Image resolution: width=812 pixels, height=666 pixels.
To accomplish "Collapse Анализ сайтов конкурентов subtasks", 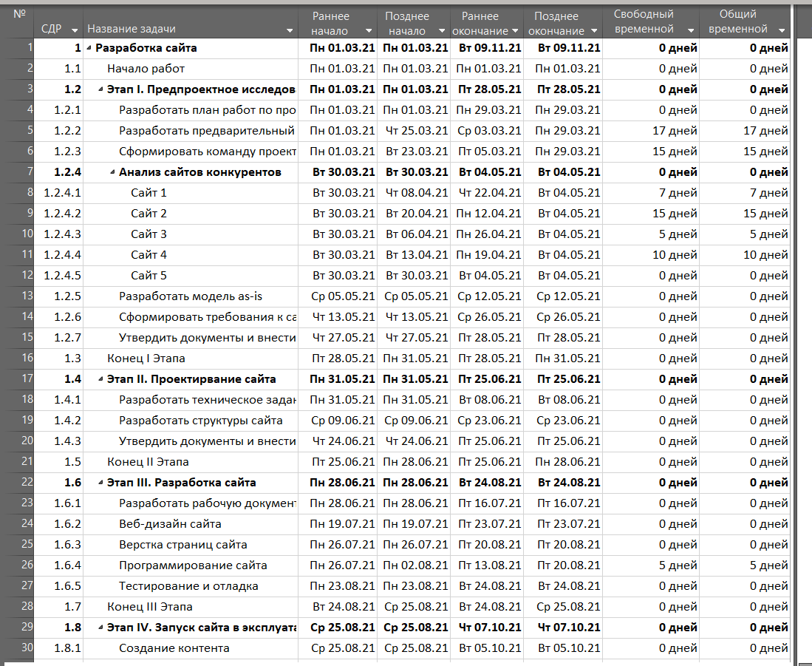I will (x=112, y=172).
